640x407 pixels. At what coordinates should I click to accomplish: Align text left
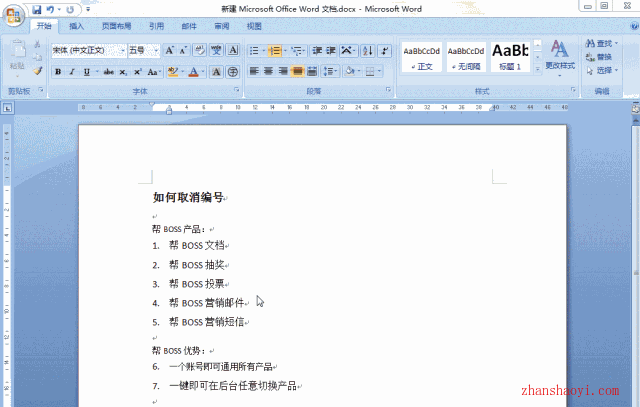pyautogui.click(x=254, y=71)
